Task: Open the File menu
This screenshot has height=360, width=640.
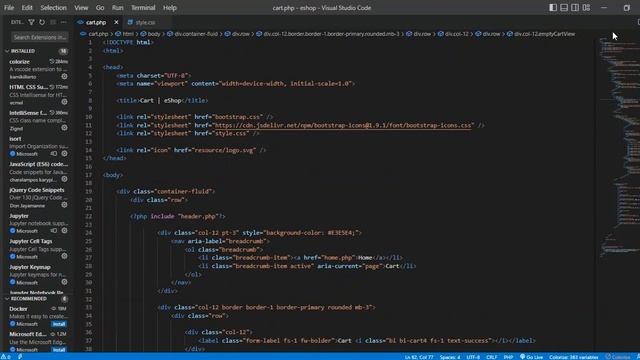Action: [9, 8]
